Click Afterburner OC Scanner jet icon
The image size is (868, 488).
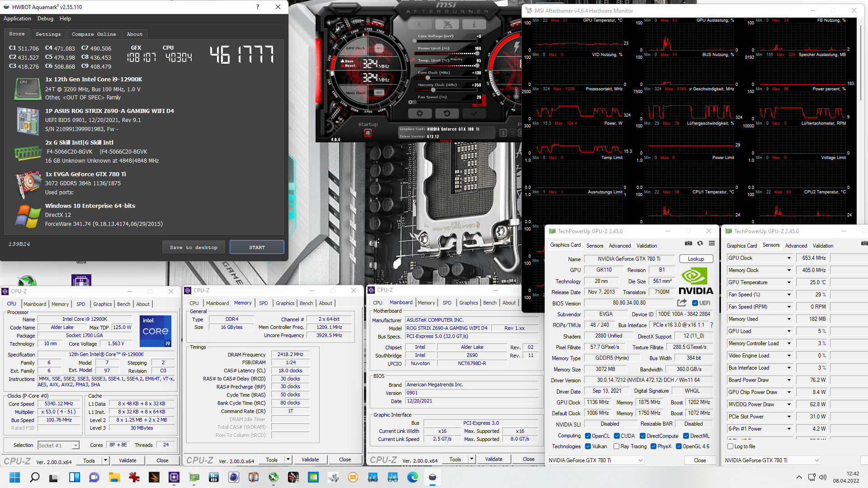pos(447,24)
